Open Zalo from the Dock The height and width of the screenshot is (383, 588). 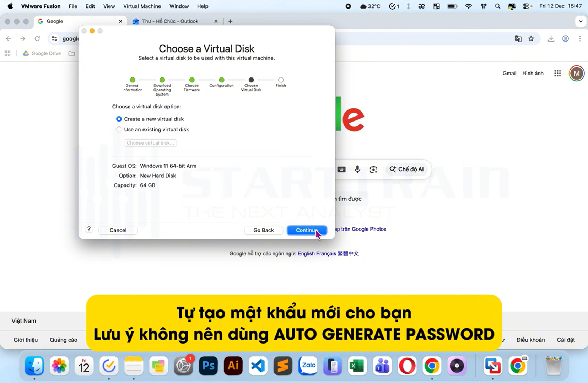coord(307,366)
